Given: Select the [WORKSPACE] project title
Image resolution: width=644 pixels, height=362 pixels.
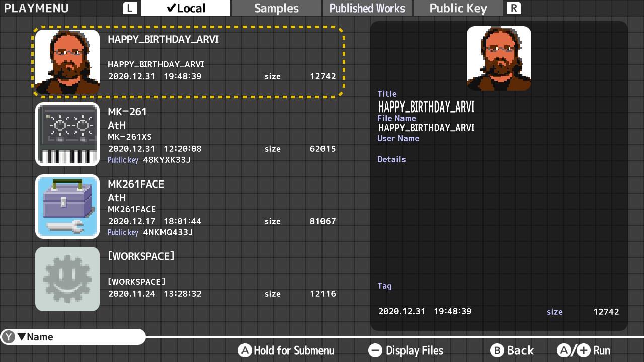Looking at the screenshot, I should pos(141,256).
